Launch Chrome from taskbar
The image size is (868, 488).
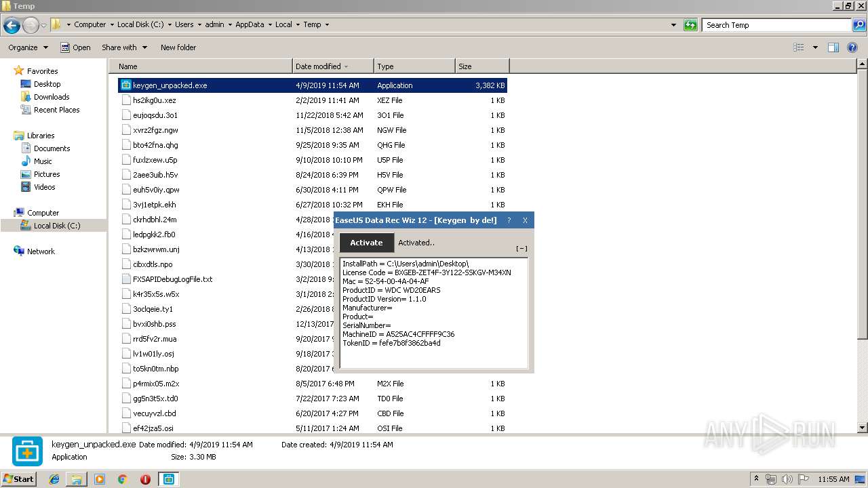[x=122, y=479]
